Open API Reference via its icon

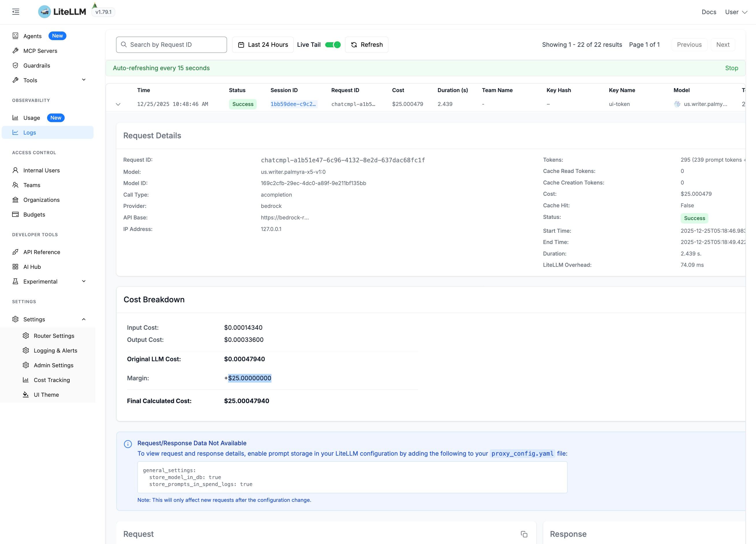point(15,252)
